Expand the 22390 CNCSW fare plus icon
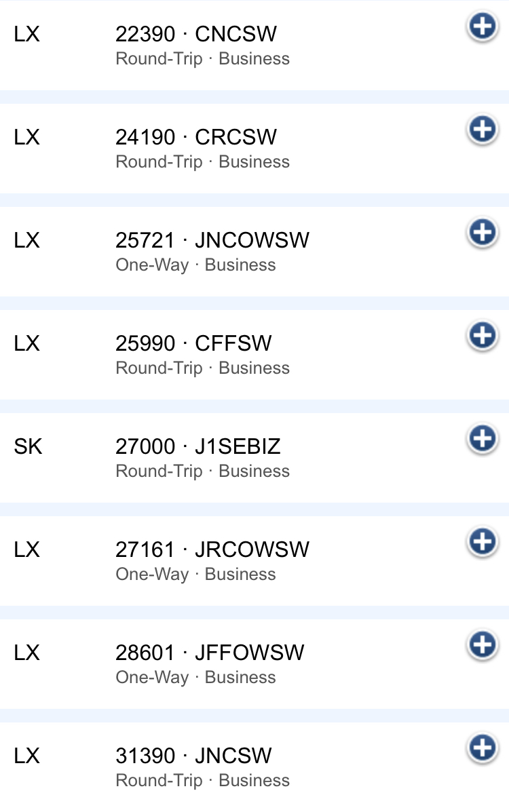Image resolution: width=509 pixels, height=812 pixels. click(483, 27)
